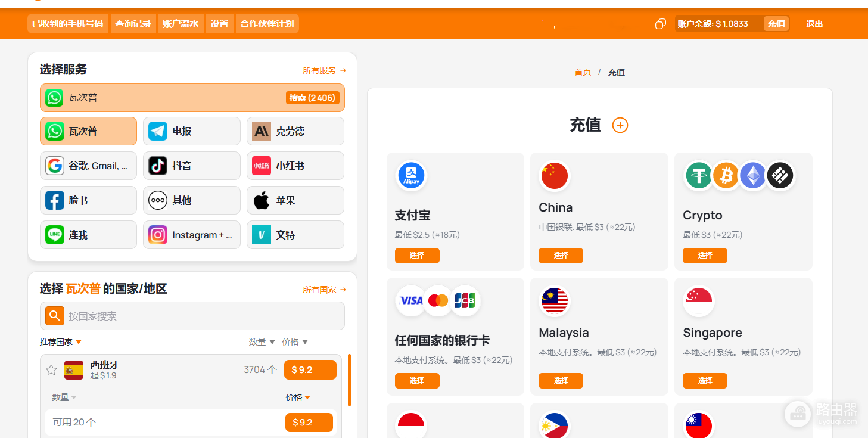The height and width of the screenshot is (438, 868).
Task: Click the Indonesia flag at bottom
Action: [x=411, y=426]
